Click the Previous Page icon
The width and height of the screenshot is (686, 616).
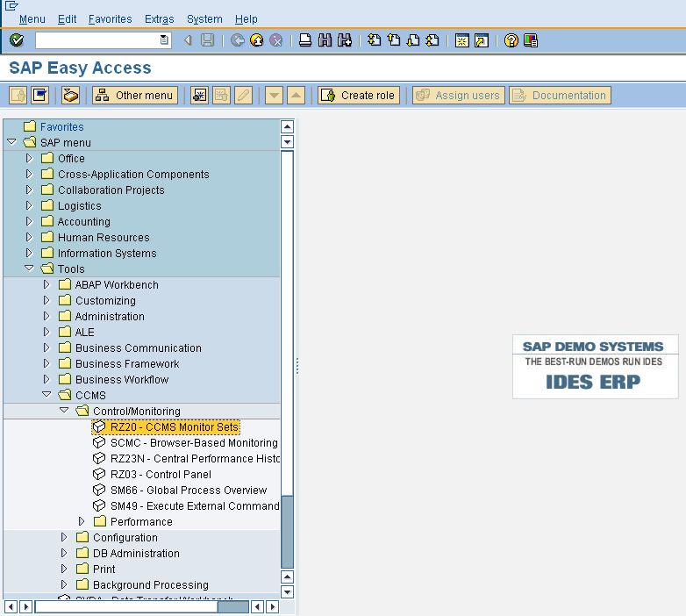(394, 40)
